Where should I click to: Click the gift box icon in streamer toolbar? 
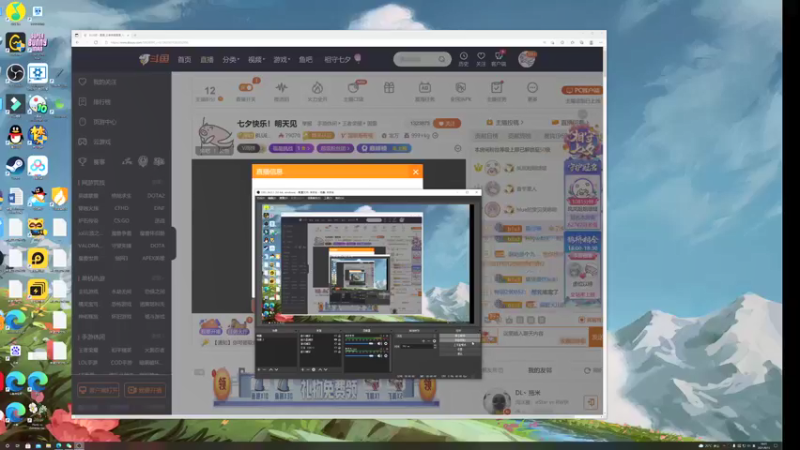point(389,88)
